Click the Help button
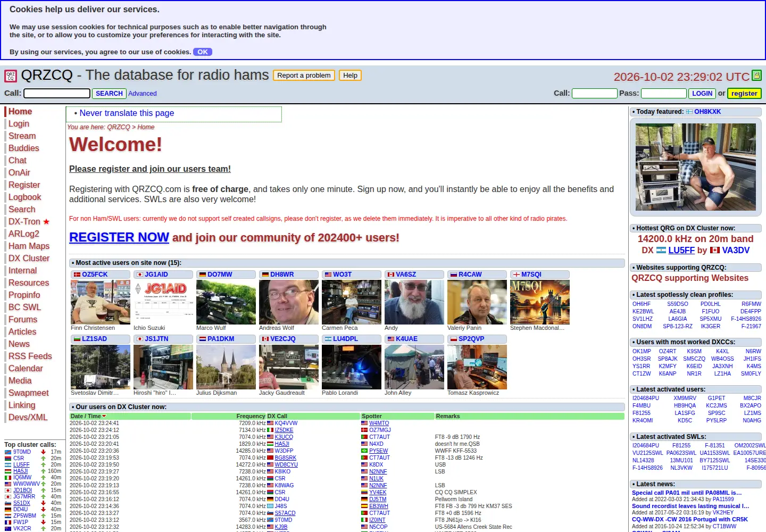This screenshot has height=532, width=766. (350, 76)
